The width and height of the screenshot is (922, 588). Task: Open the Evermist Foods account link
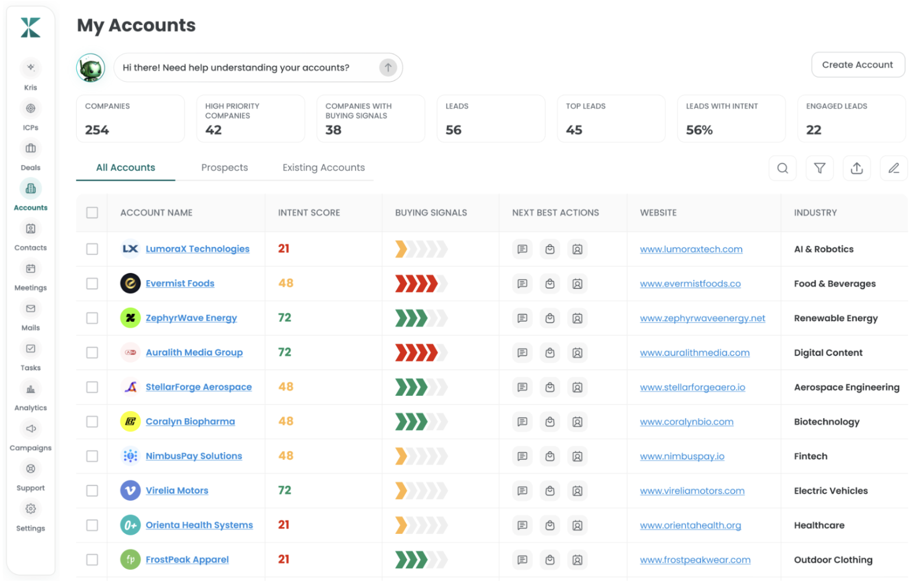[180, 283]
